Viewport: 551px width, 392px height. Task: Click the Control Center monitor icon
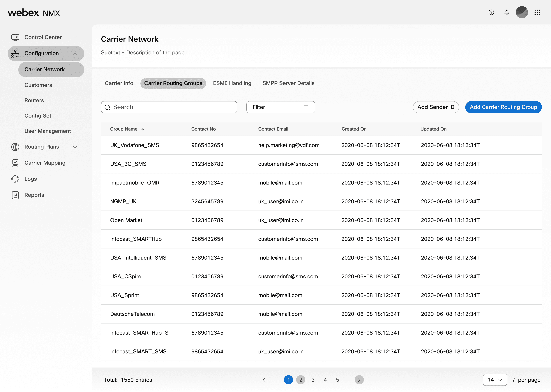tap(15, 37)
